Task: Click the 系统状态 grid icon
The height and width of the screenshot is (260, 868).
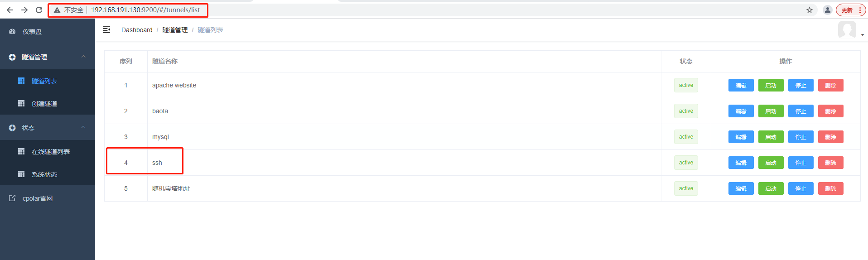Action: click(21, 174)
